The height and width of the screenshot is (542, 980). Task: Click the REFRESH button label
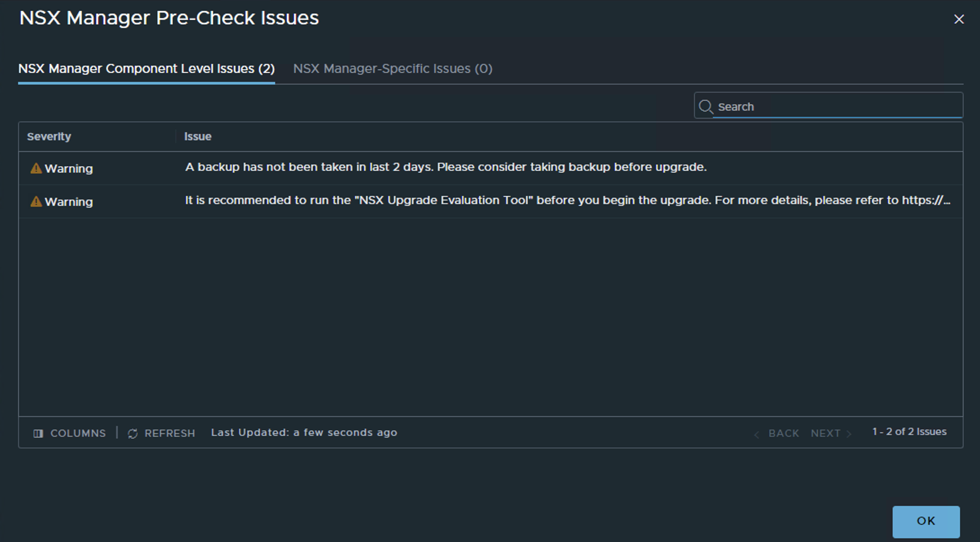[169, 433]
